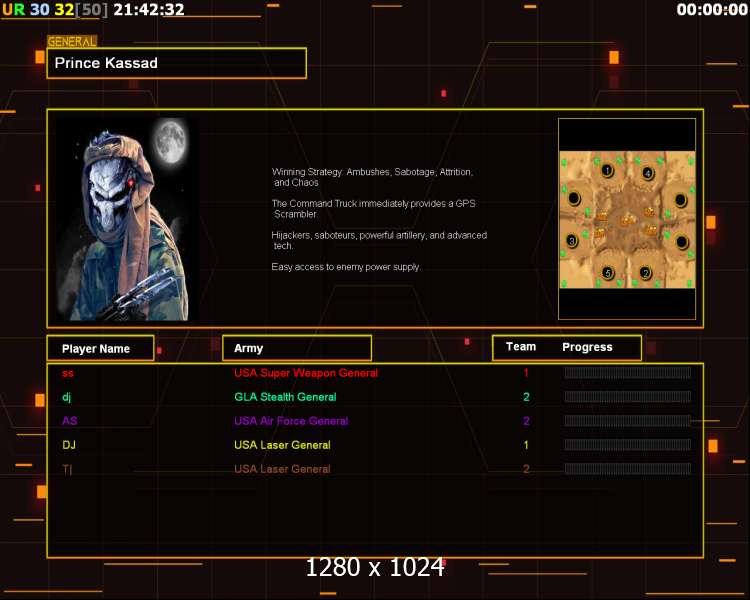Click the Command Truck GPS Scrambler text
Image resolution: width=750 pixels, height=600 pixels.
coord(374,209)
